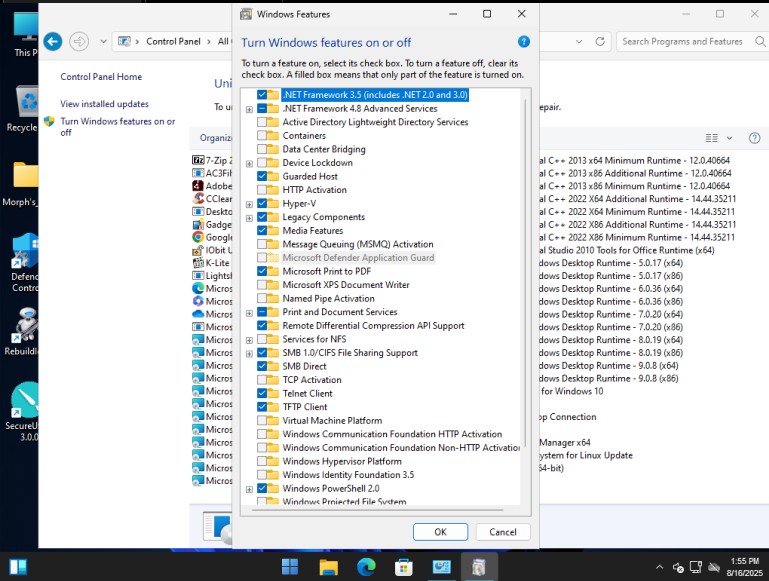Open the Control Panel Home link
The width and height of the screenshot is (769, 581).
101,76
